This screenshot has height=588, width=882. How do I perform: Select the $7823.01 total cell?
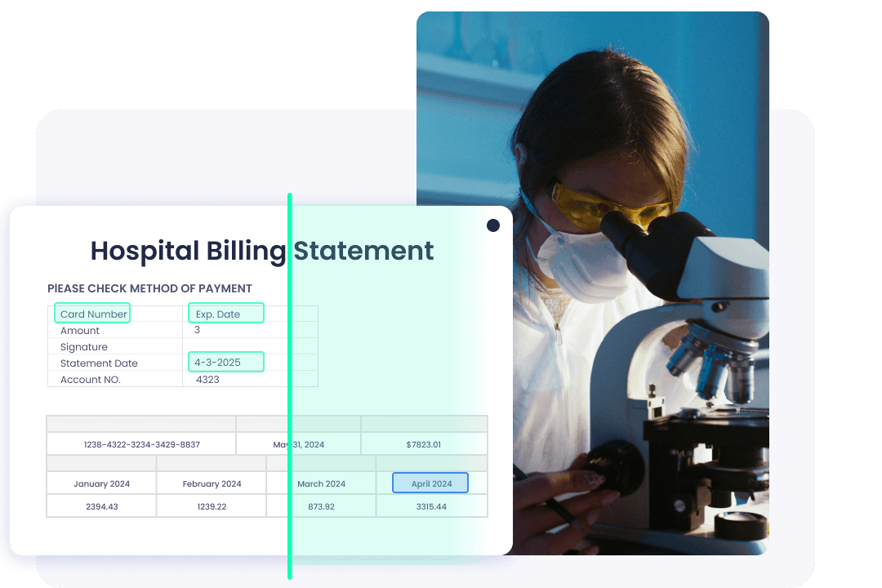tap(423, 444)
